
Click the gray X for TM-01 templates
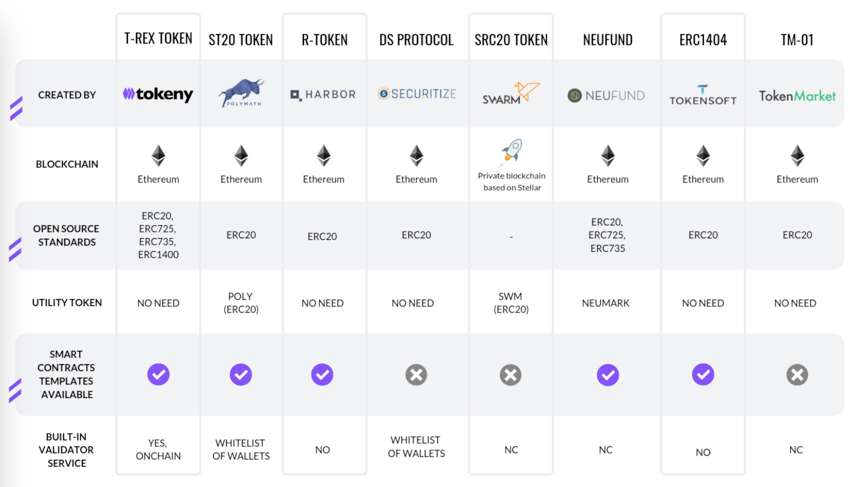click(797, 375)
